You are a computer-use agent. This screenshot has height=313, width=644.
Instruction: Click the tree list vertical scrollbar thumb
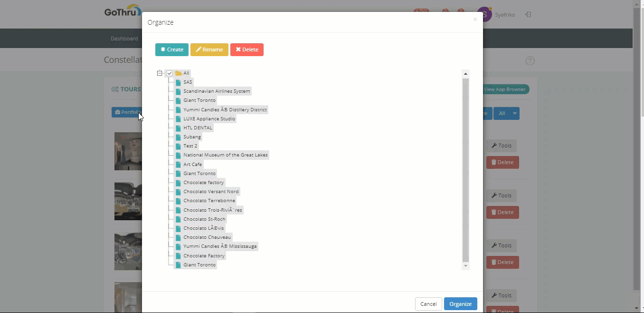(465, 170)
